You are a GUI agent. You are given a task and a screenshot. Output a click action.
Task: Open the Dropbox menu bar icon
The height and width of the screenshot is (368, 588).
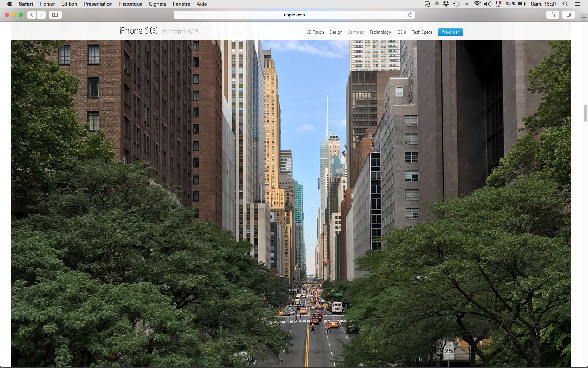pyautogui.click(x=446, y=4)
